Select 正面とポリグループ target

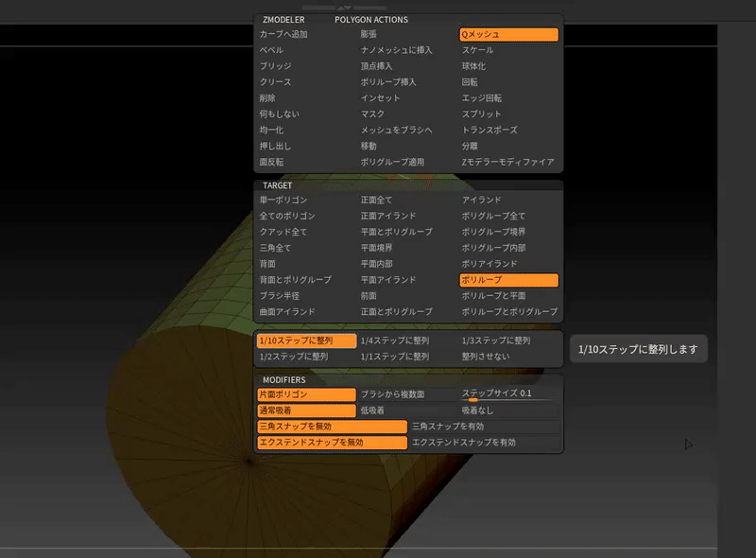click(x=396, y=311)
